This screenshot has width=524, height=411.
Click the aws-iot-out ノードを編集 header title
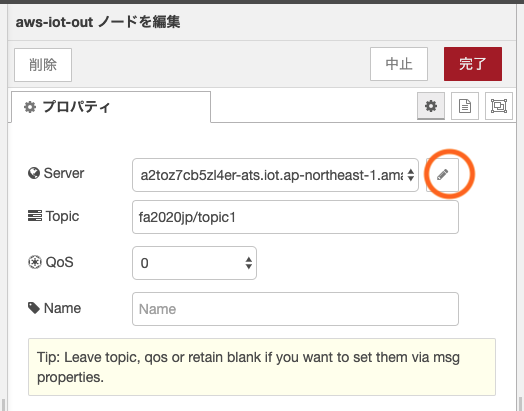[98, 22]
